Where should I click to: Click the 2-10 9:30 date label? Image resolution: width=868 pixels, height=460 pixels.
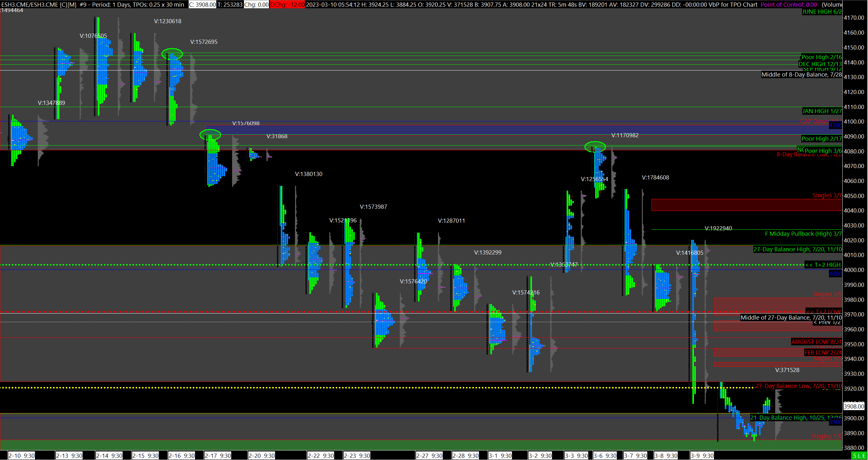click(x=21, y=456)
